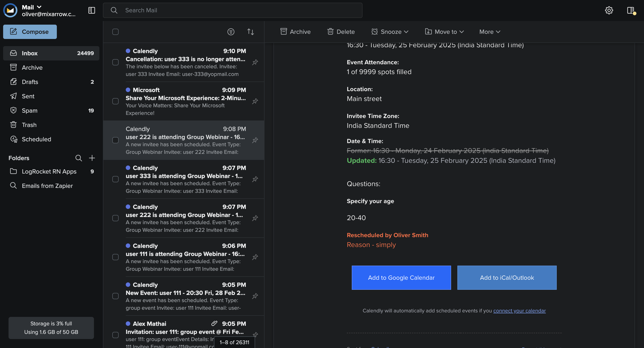This screenshot has height=348, width=644.
Task: Open the settings gear icon
Action: (x=609, y=10)
